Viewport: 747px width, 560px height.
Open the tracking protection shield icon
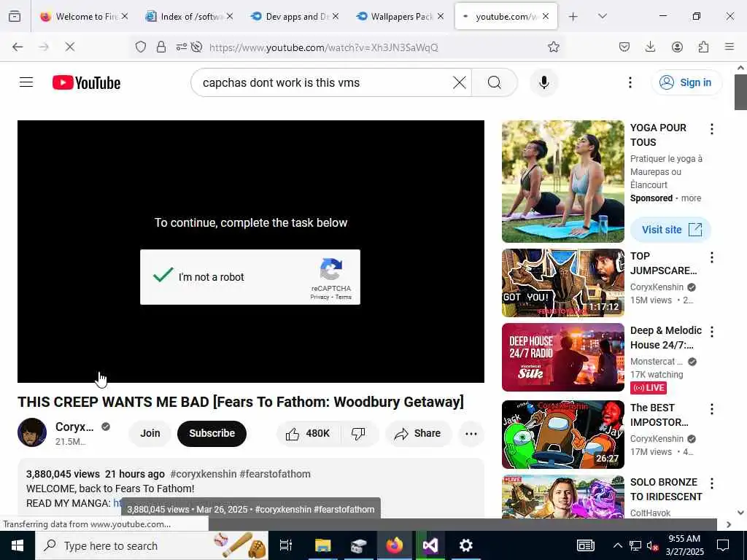coord(141,47)
